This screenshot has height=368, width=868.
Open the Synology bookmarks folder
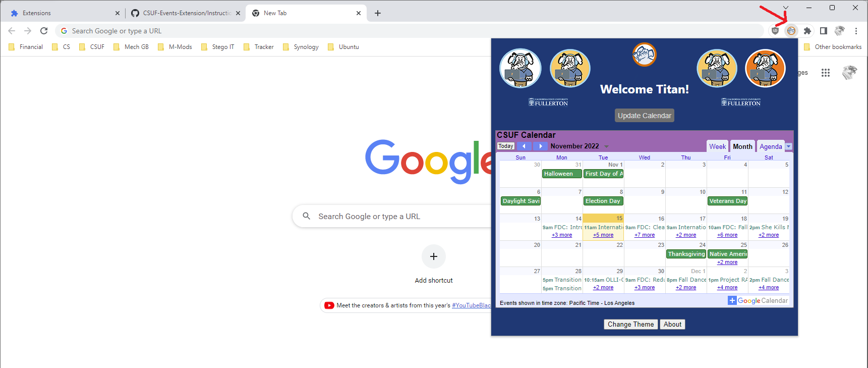301,47
